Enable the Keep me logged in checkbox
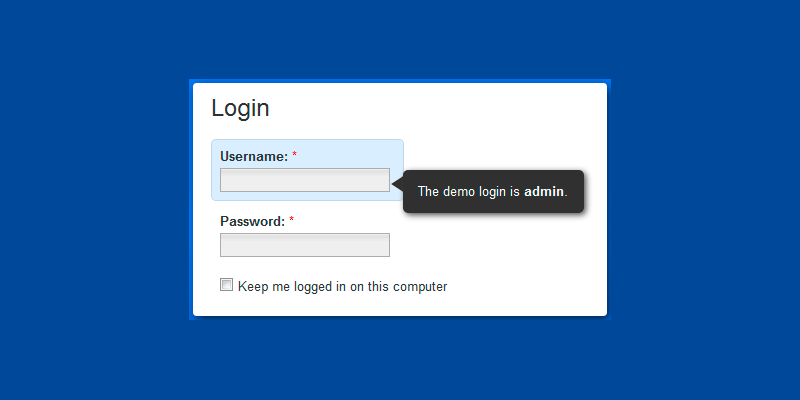 [227, 285]
